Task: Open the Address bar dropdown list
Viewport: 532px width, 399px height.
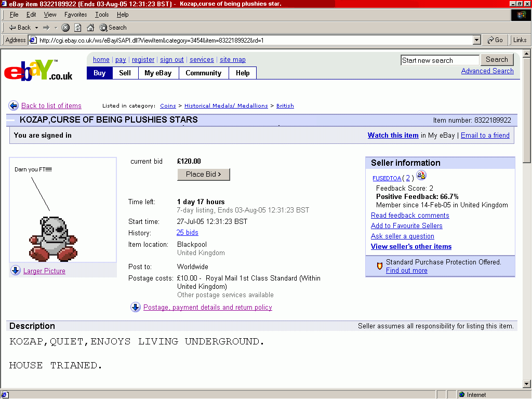Action: 476,39
